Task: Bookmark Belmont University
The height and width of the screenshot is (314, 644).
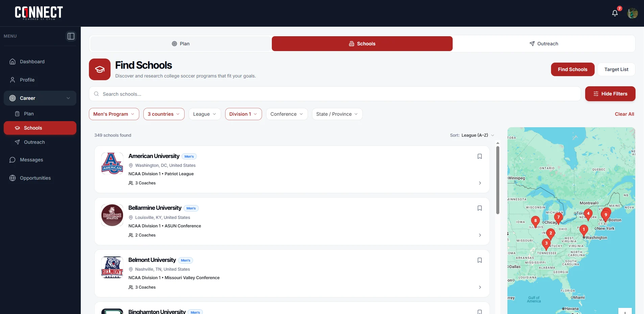Action: [480, 260]
